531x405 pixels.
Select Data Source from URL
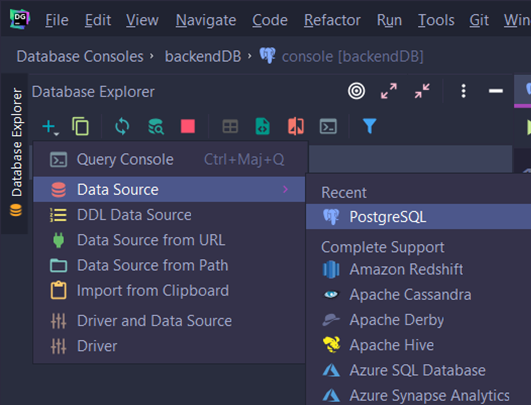click(x=169, y=240)
